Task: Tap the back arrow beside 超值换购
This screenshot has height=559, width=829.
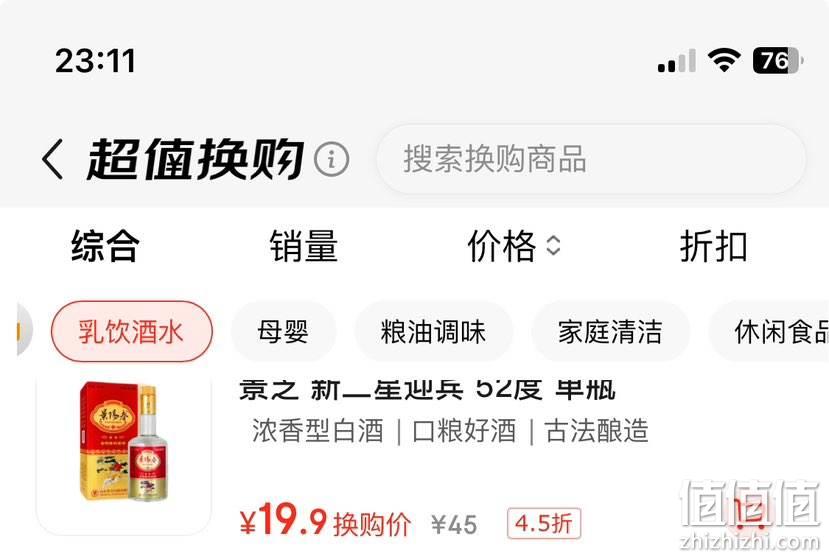Action: point(52,159)
